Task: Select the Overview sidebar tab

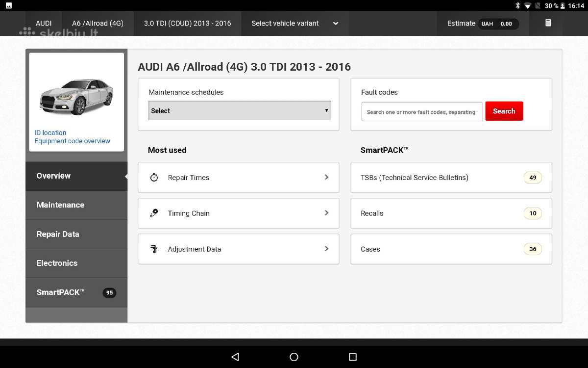Action: click(x=76, y=176)
